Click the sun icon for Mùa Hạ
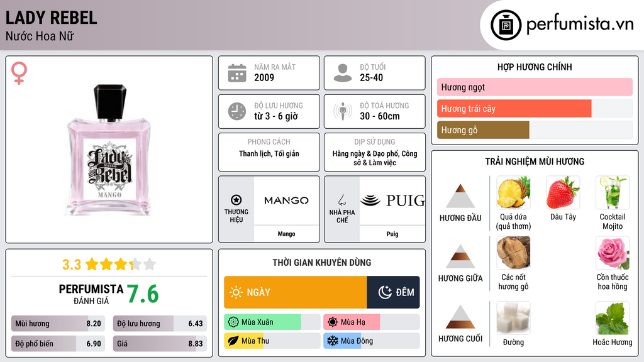The width and height of the screenshot is (644, 362). tap(333, 322)
